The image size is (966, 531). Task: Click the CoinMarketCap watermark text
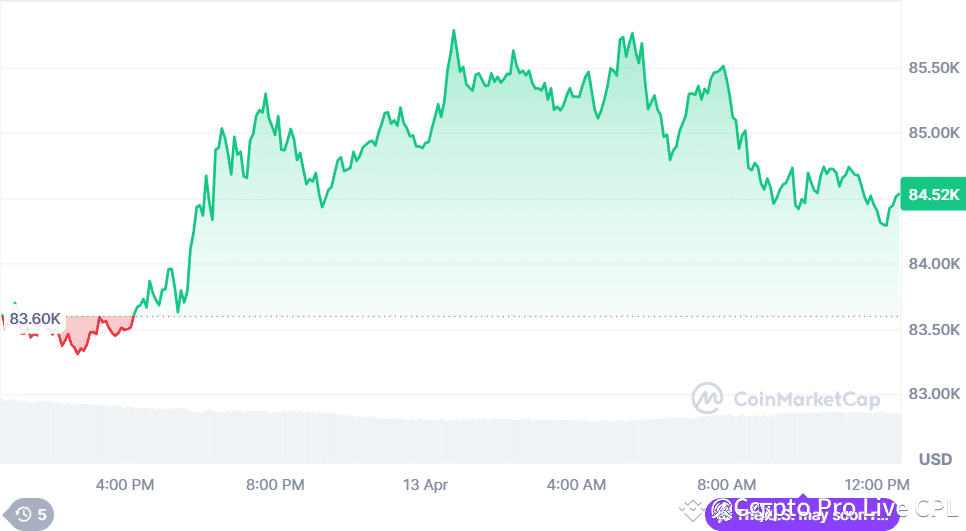point(806,400)
